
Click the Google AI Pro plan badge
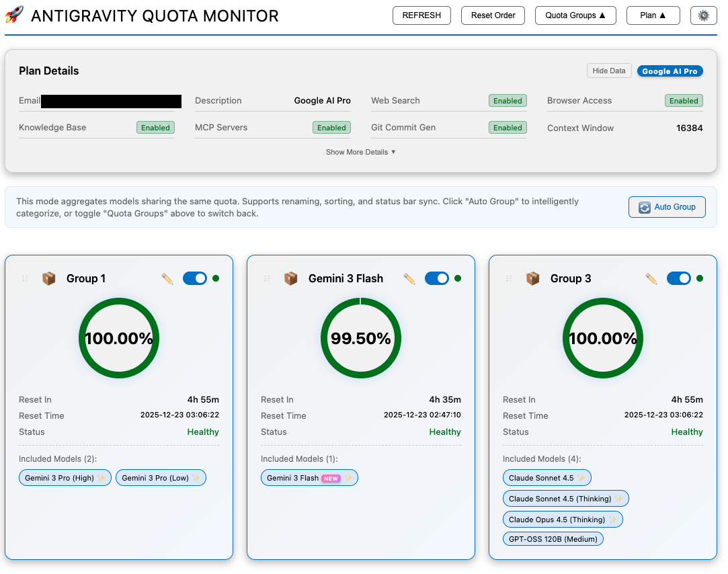tap(670, 71)
